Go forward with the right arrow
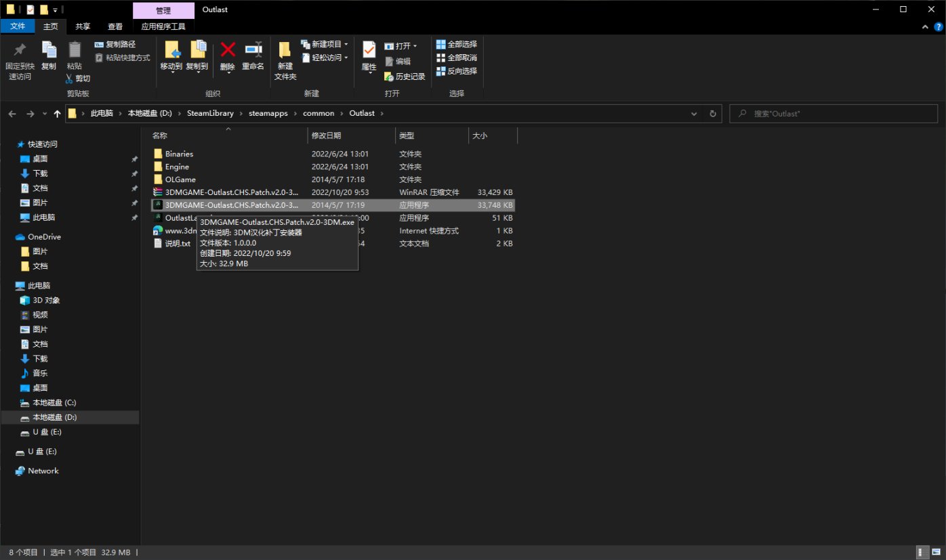946x560 pixels. pos(30,114)
